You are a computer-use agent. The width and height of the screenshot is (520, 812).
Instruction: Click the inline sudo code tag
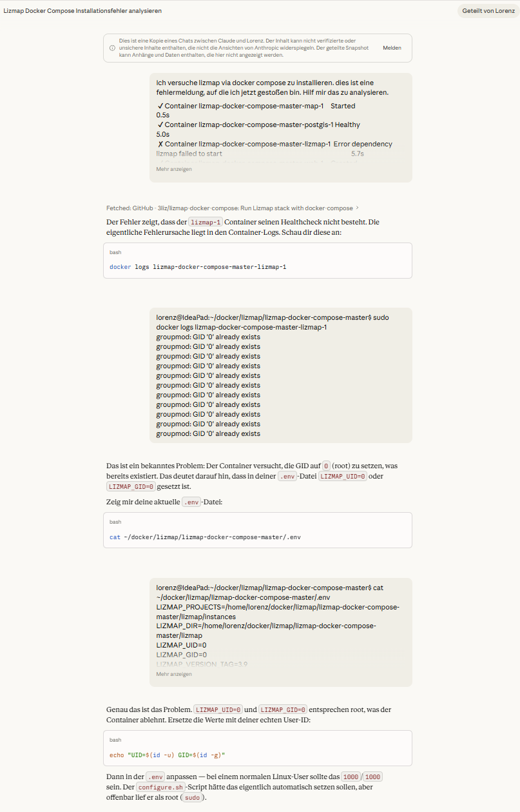coord(191,798)
